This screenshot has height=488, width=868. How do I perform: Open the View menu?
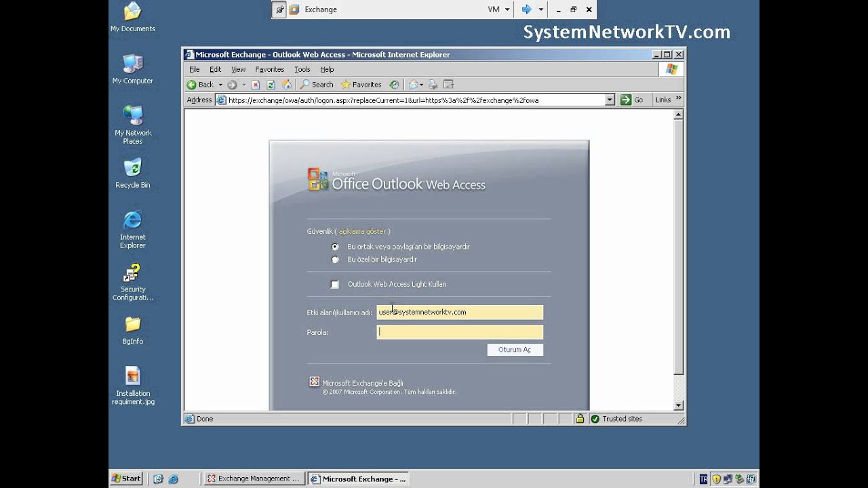click(239, 70)
